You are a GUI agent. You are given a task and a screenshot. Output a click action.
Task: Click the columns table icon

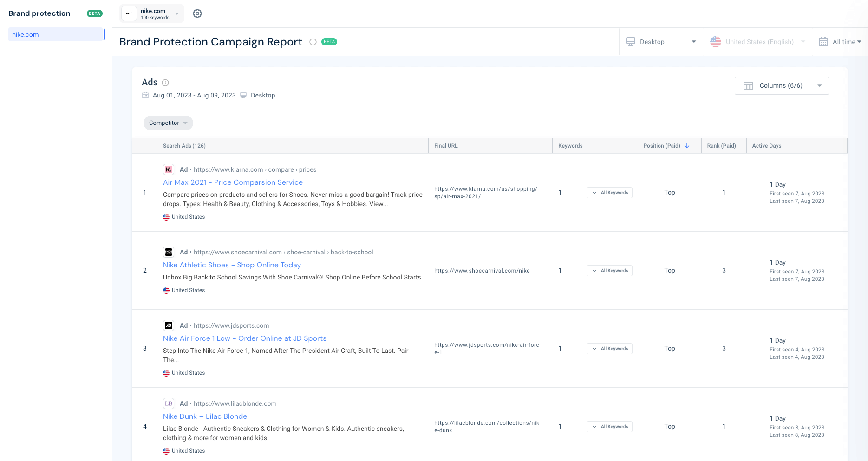(x=748, y=86)
